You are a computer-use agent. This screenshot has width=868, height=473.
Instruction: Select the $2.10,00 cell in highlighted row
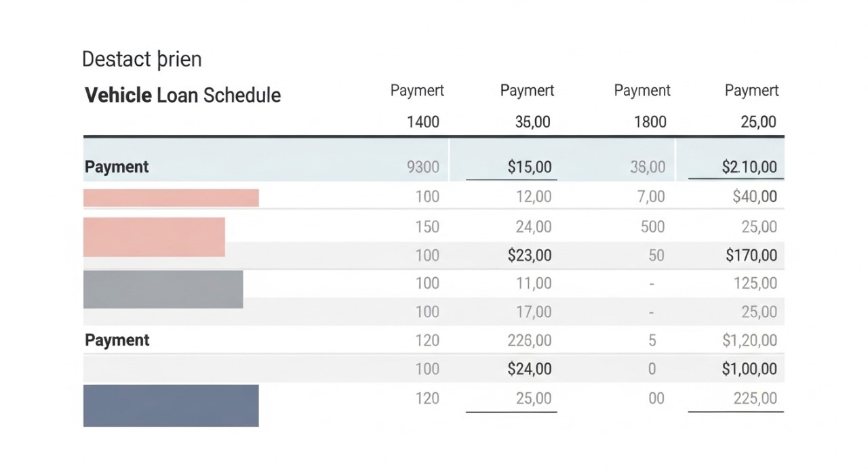click(x=749, y=167)
